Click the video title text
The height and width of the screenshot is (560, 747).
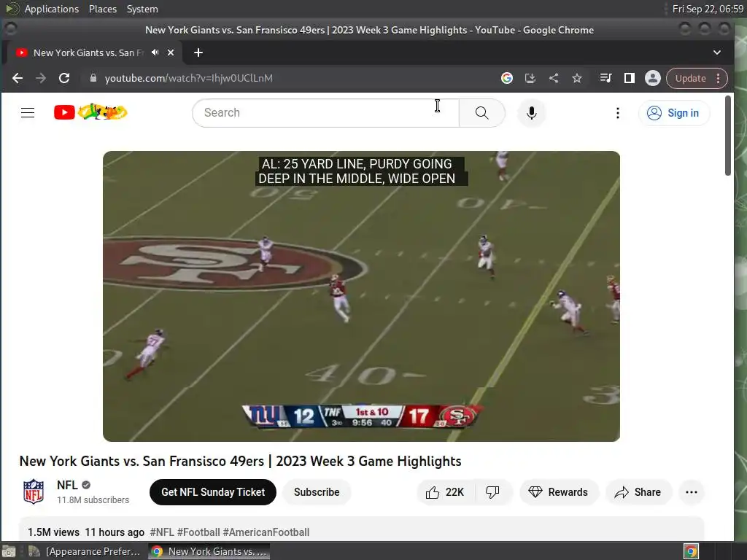(240, 461)
